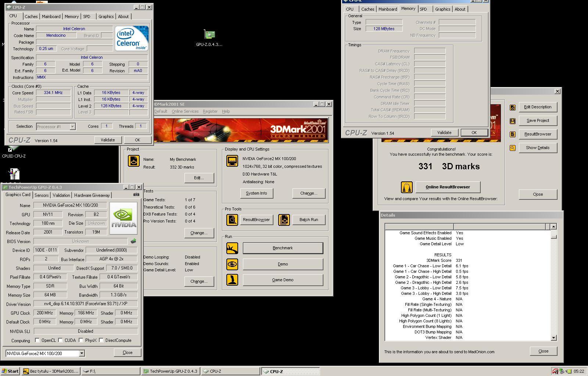The width and height of the screenshot is (588, 376).
Task: Open the GPU selection dropdown in GPU-Z
Action: (82, 353)
